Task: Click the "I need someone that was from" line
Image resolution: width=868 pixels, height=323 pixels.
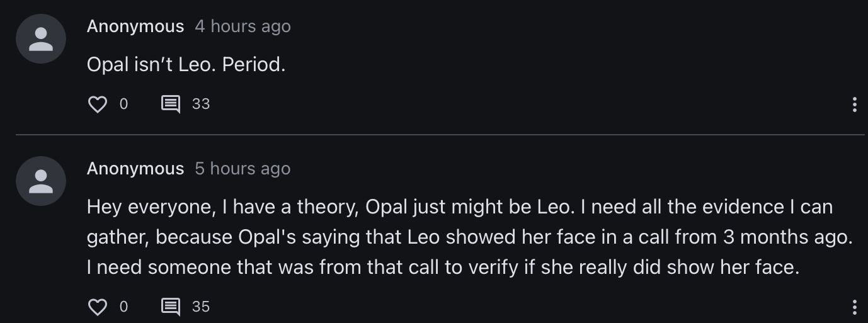Action: 443,267
